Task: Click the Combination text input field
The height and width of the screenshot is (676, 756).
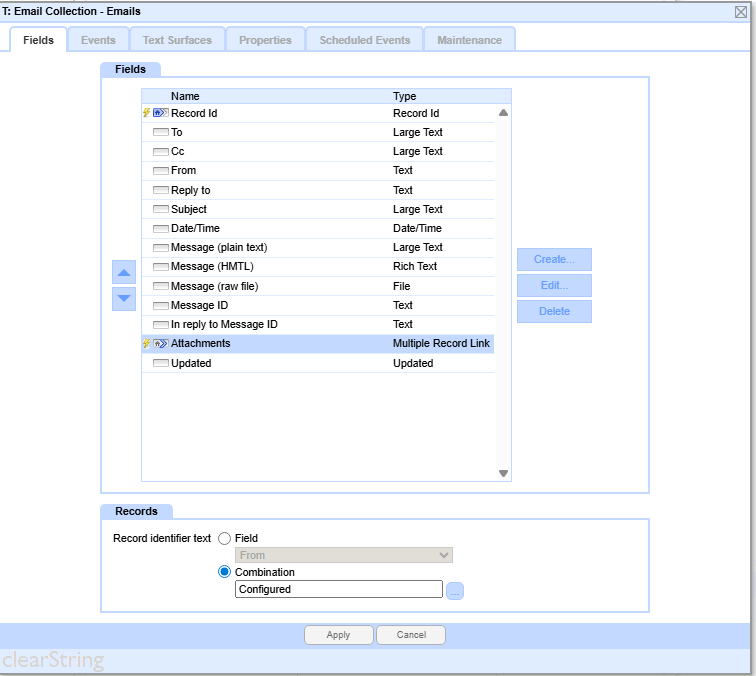Action: pyautogui.click(x=338, y=590)
